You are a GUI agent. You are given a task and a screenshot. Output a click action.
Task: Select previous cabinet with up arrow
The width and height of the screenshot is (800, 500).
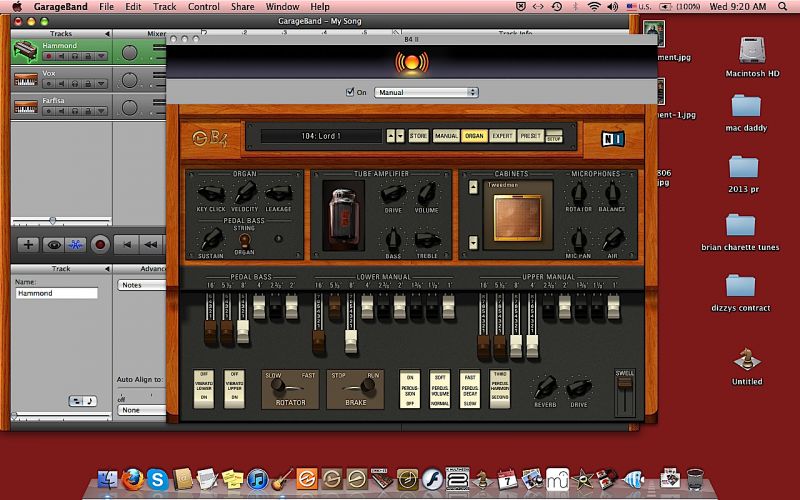point(473,187)
